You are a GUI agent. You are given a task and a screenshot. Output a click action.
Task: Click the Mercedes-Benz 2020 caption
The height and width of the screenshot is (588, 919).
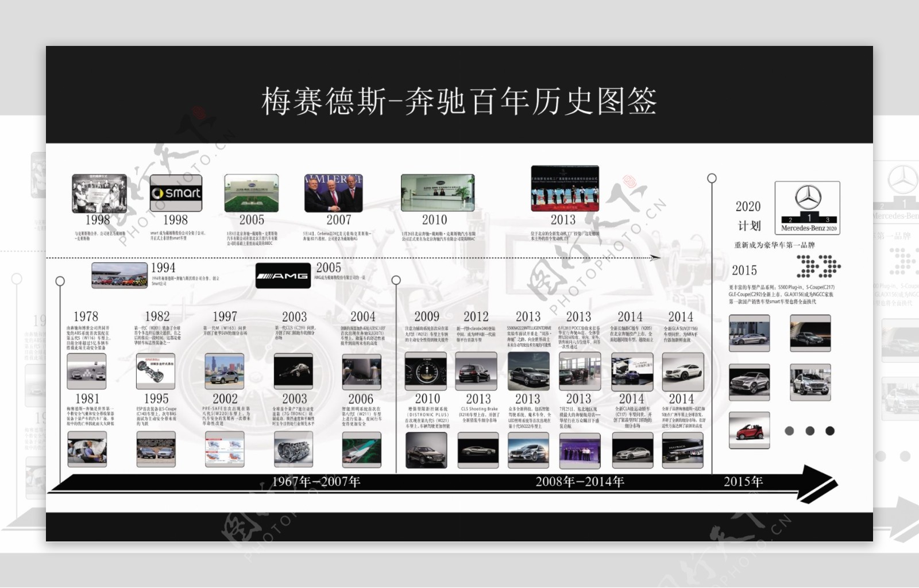pos(809,228)
